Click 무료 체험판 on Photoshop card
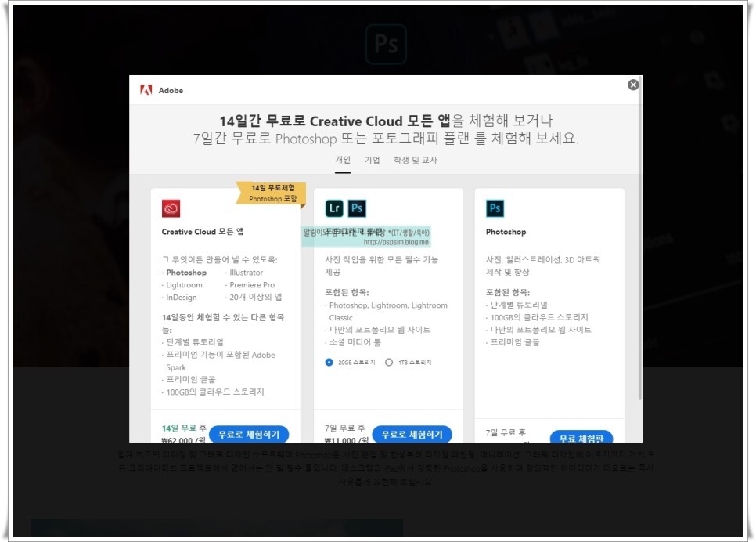This screenshot has height=542, width=756. (x=581, y=437)
